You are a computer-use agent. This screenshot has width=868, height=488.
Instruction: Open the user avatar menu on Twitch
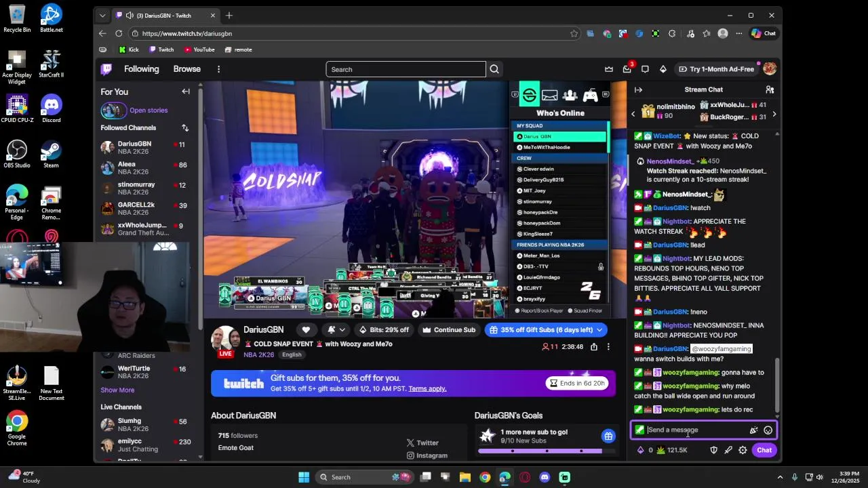pyautogui.click(x=769, y=69)
